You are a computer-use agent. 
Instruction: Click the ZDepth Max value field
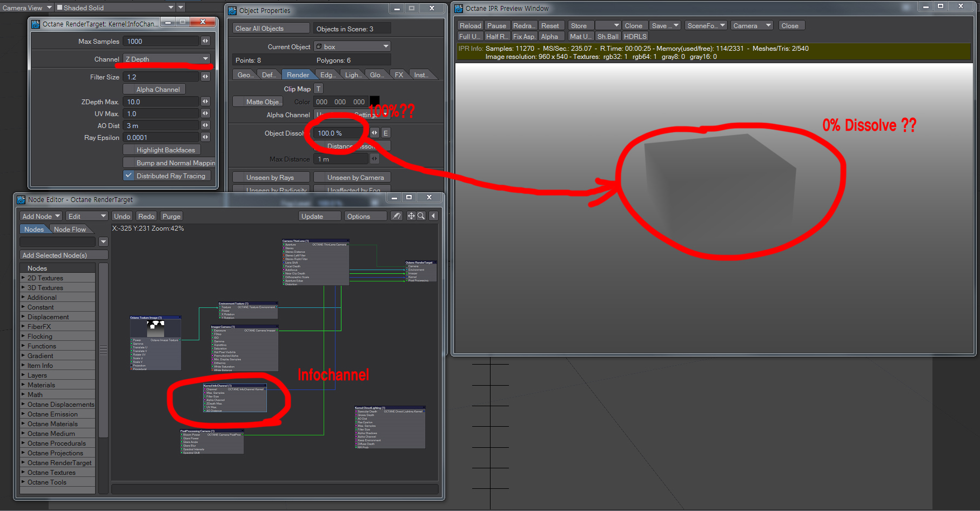click(x=161, y=102)
